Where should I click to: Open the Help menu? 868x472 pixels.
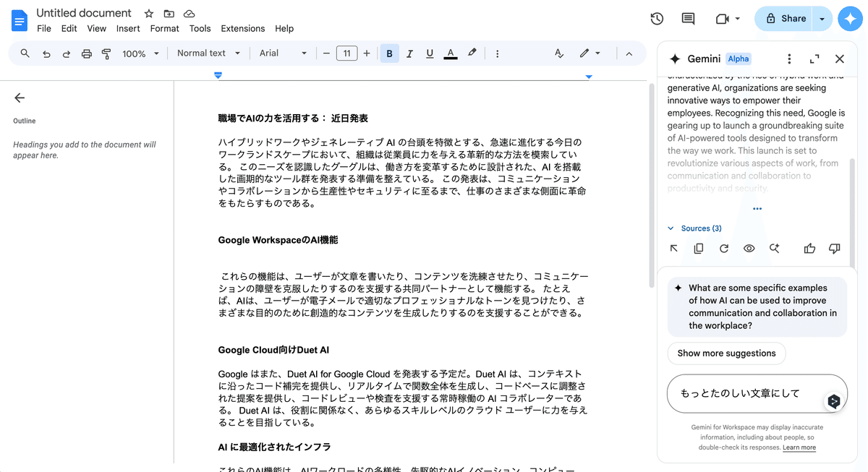[284, 28]
